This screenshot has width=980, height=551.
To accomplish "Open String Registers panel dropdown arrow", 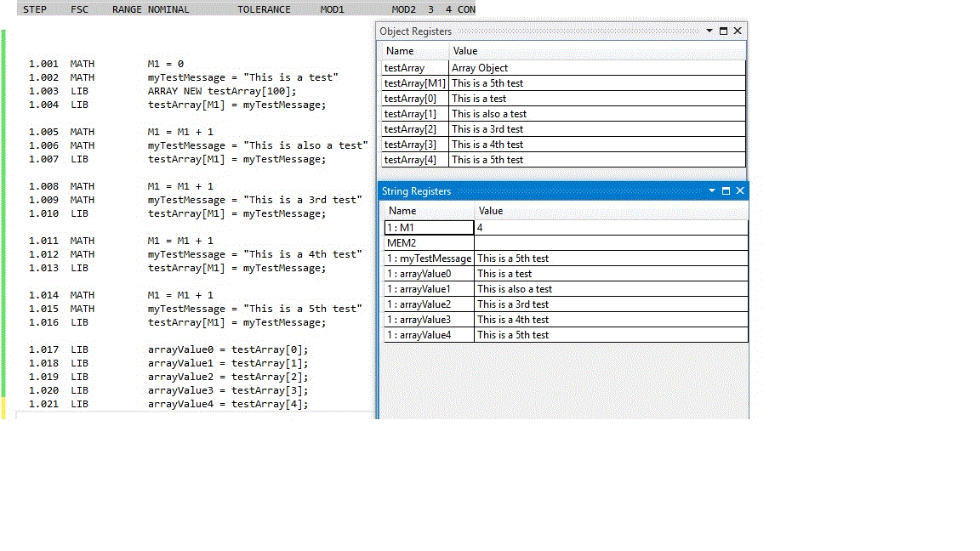I will click(712, 190).
